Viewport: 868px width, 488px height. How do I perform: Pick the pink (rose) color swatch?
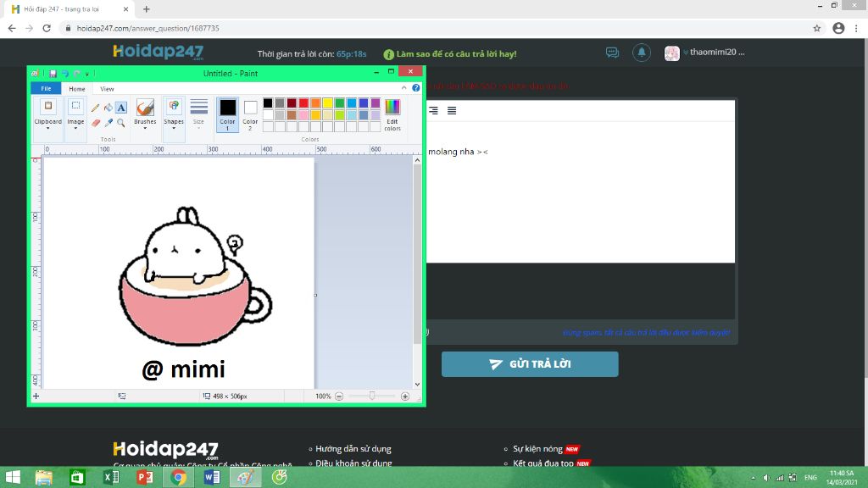[x=303, y=115]
